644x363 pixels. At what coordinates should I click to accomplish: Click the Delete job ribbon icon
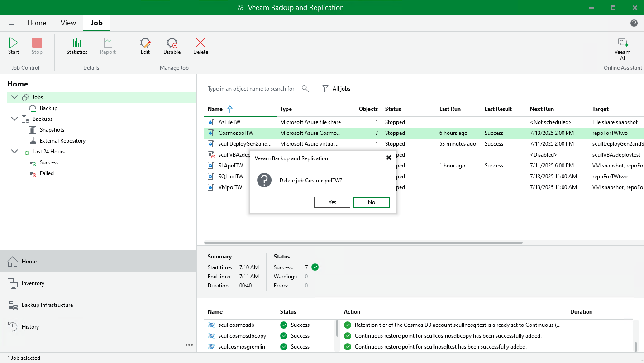(200, 43)
